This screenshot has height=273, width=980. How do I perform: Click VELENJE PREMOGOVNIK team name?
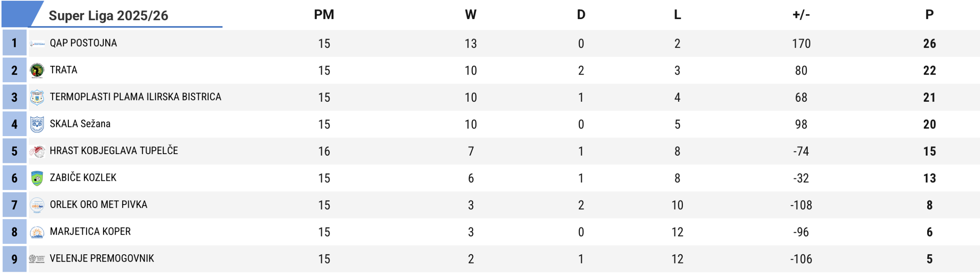[x=102, y=258]
